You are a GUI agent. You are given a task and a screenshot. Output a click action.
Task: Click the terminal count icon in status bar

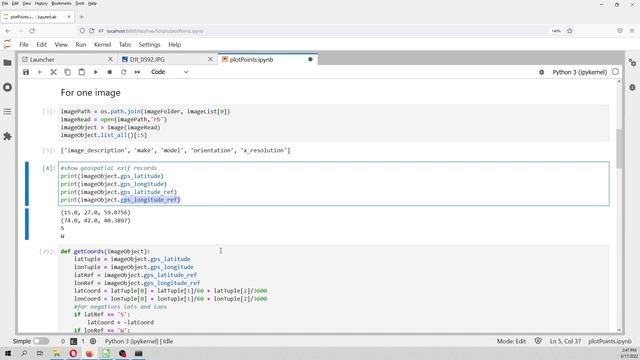click(x=73, y=341)
